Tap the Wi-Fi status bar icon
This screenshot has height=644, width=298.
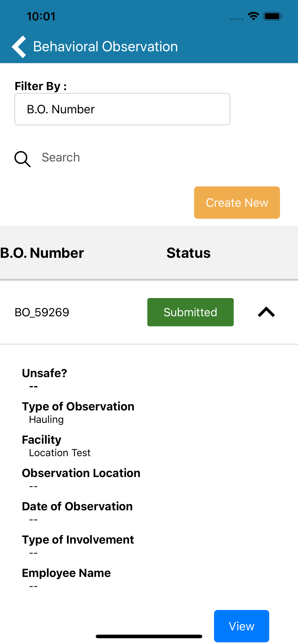(253, 16)
